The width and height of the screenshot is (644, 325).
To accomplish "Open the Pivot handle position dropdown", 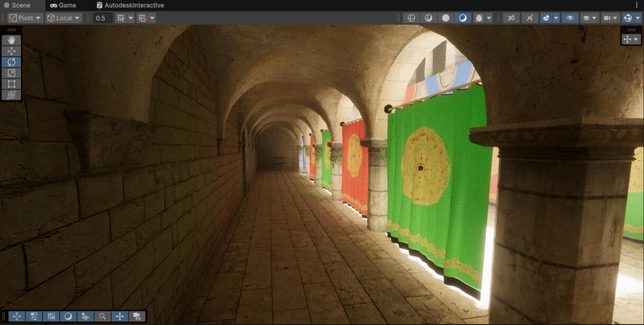I will coord(25,18).
